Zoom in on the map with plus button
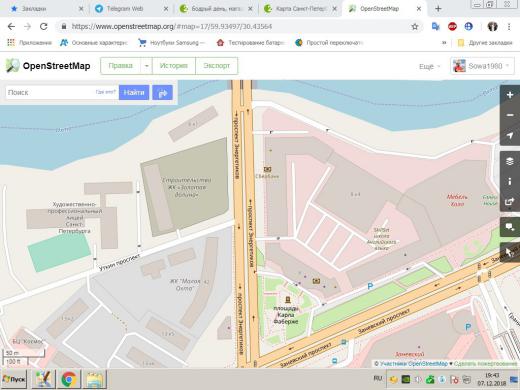Screen dimensions: 520x390 pyautogui.click(x=510, y=95)
